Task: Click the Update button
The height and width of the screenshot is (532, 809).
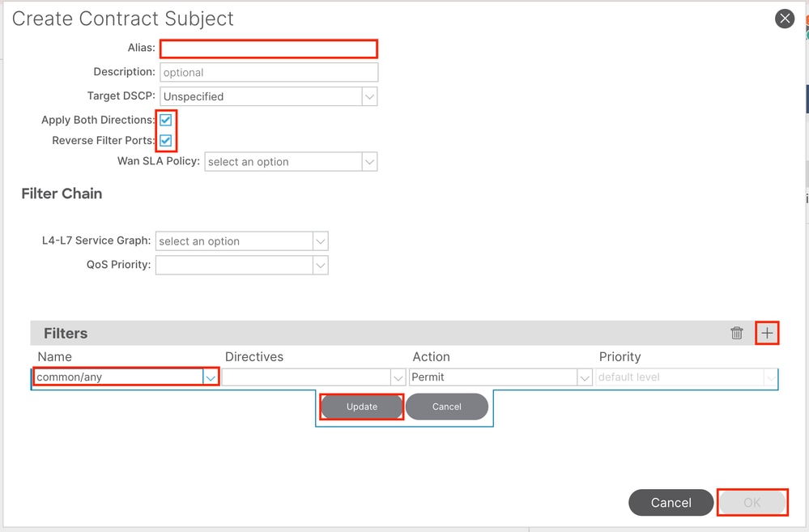Action: coord(362,406)
